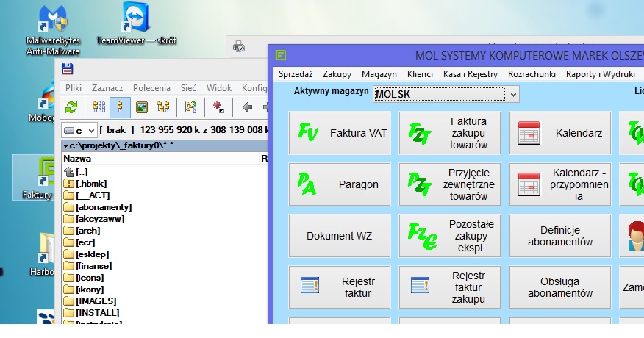Open the Rejestr faktur tile
Screen dimensions: 644x338
coord(340,287)
